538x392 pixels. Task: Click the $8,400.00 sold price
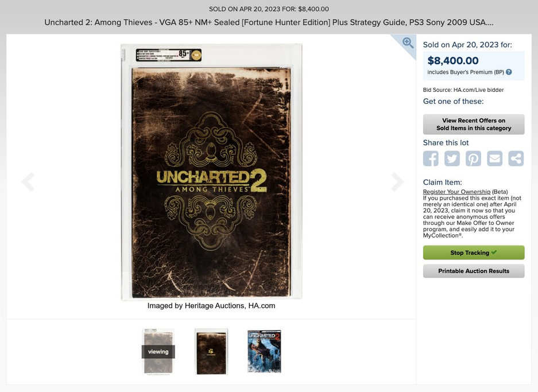[x=453, y=61]
